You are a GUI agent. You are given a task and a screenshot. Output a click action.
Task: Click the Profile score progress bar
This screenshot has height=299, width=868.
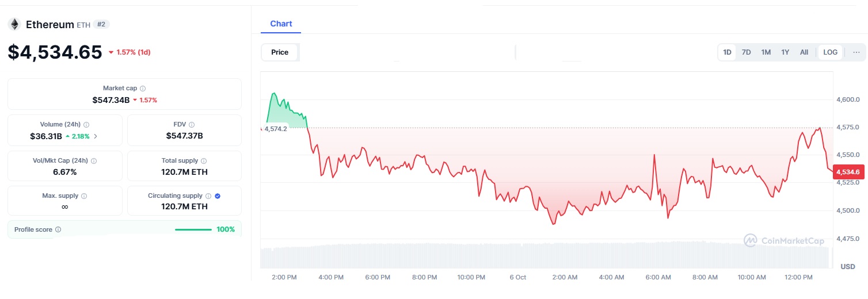(193, 229)
